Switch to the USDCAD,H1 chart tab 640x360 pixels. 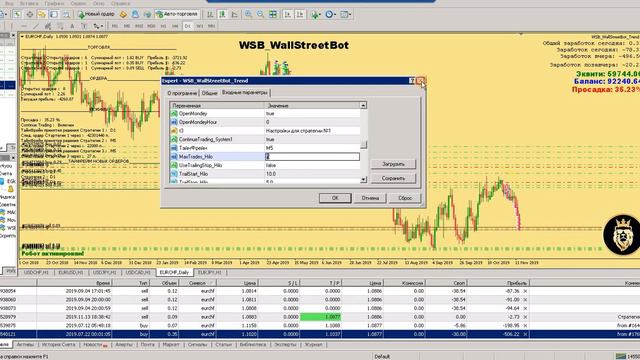click(x=138, y=272)
